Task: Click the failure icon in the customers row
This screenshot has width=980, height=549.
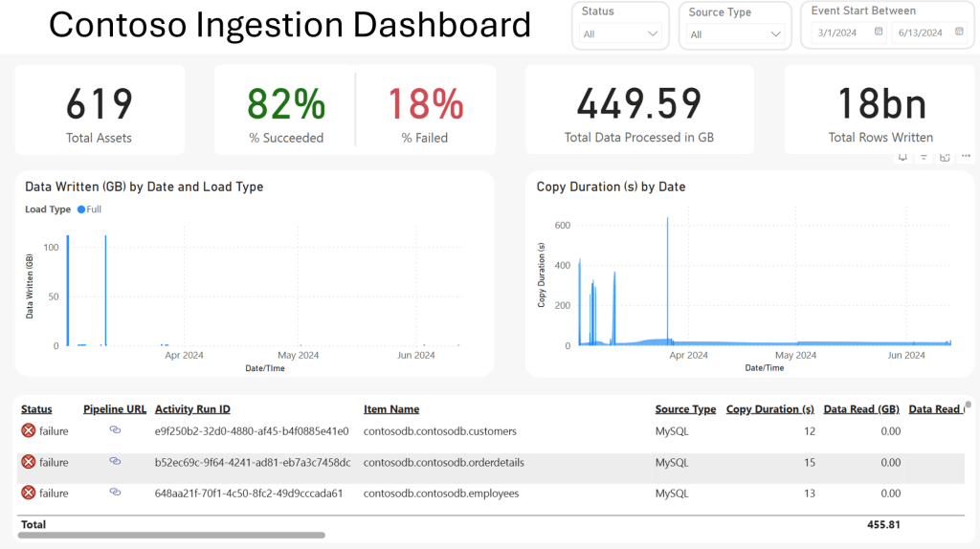Action: 28,430
